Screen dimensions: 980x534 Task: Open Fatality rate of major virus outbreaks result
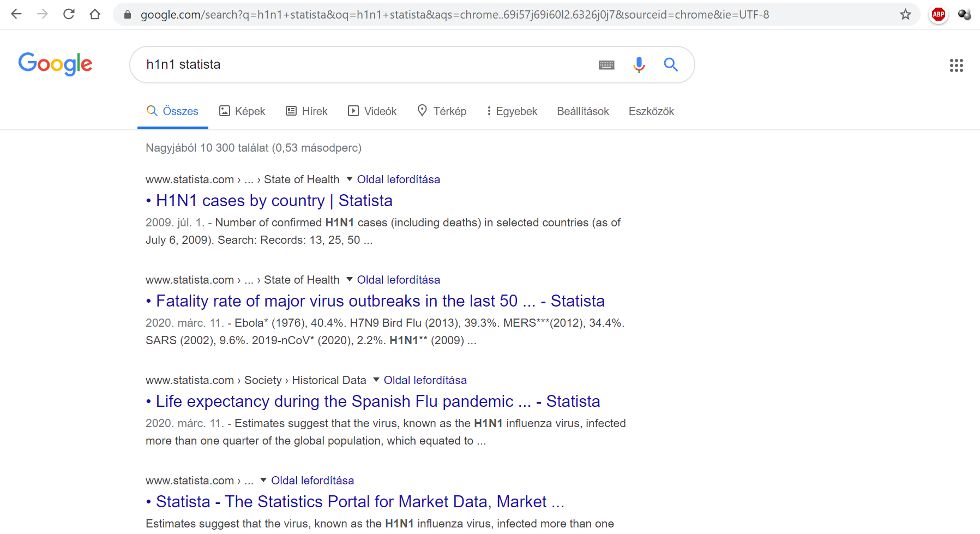click(375, 301)
